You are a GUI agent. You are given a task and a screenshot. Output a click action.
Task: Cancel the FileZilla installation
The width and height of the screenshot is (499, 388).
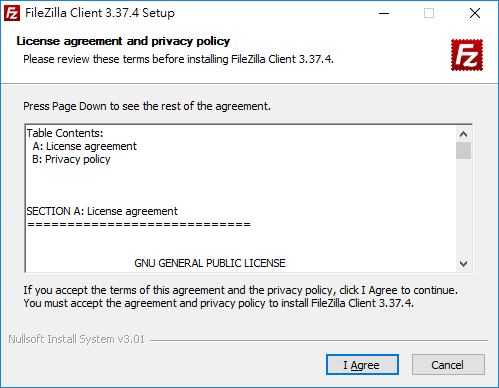(448, 365)
